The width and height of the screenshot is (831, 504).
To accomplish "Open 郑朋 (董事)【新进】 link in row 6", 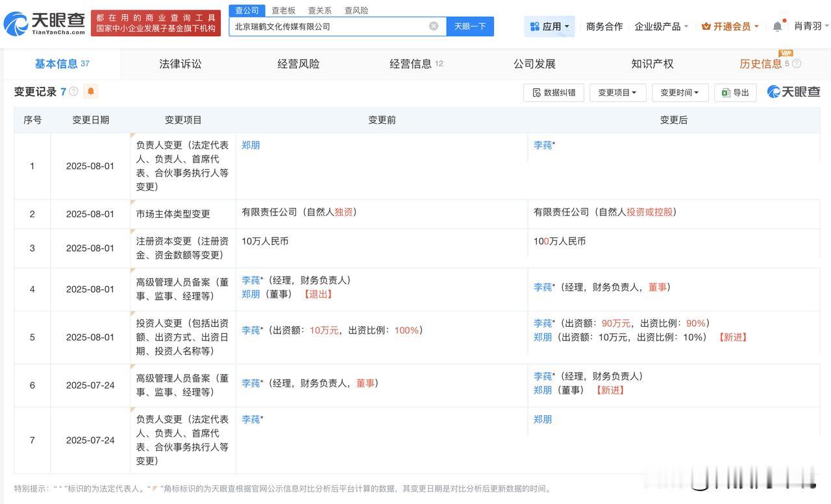I will click(x=543, y=390).
